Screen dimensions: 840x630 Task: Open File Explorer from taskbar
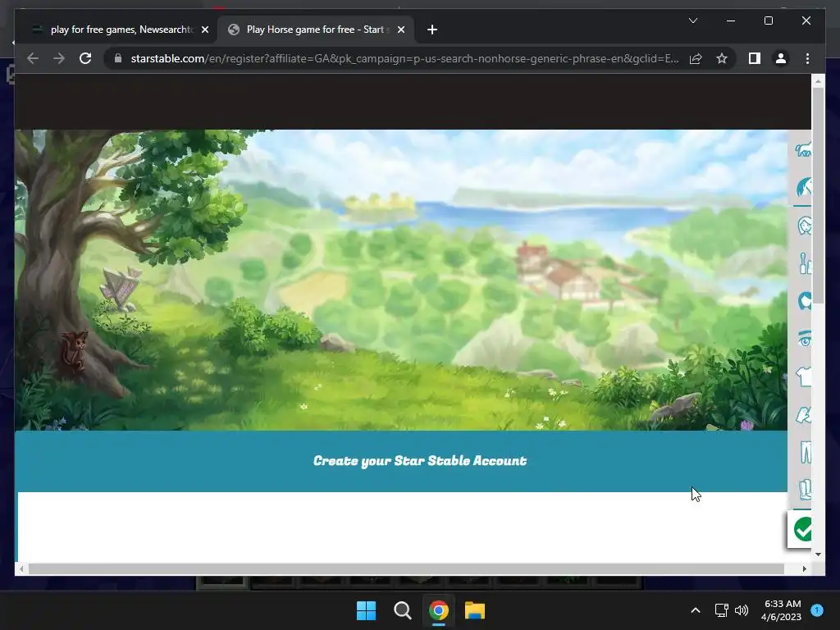475,610
